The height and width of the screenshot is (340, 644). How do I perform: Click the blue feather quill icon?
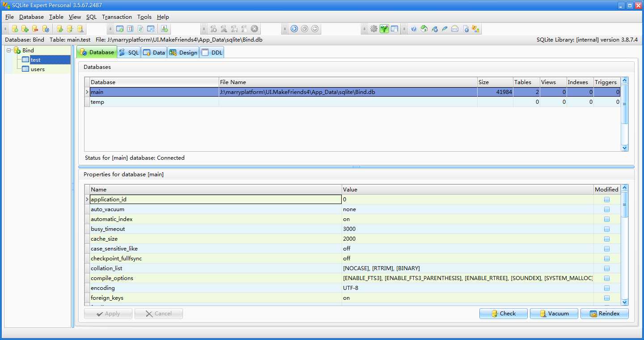click(445, 29)
